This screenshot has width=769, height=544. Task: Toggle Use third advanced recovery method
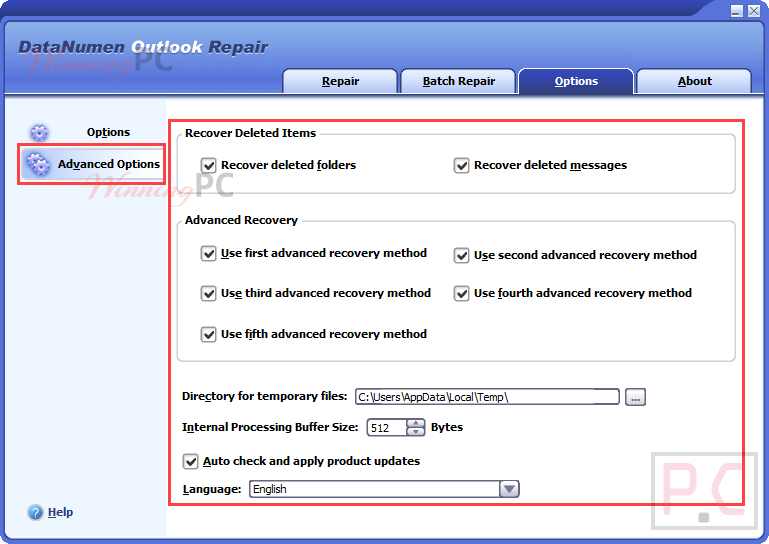tap(208, 293)
